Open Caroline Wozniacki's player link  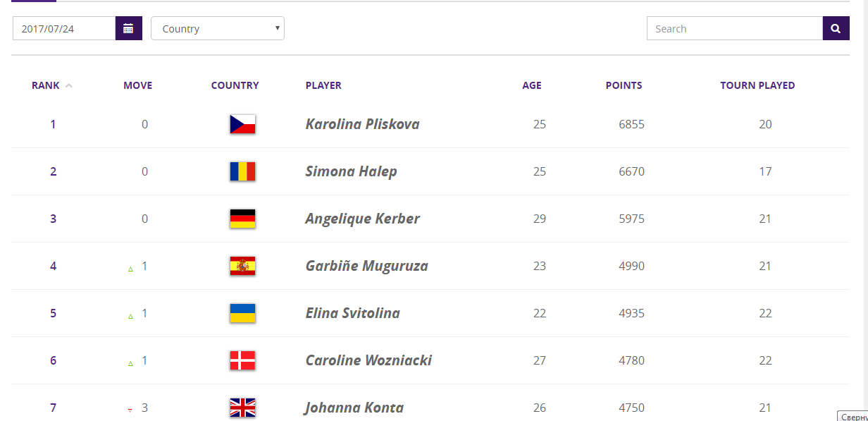(368, 360)
